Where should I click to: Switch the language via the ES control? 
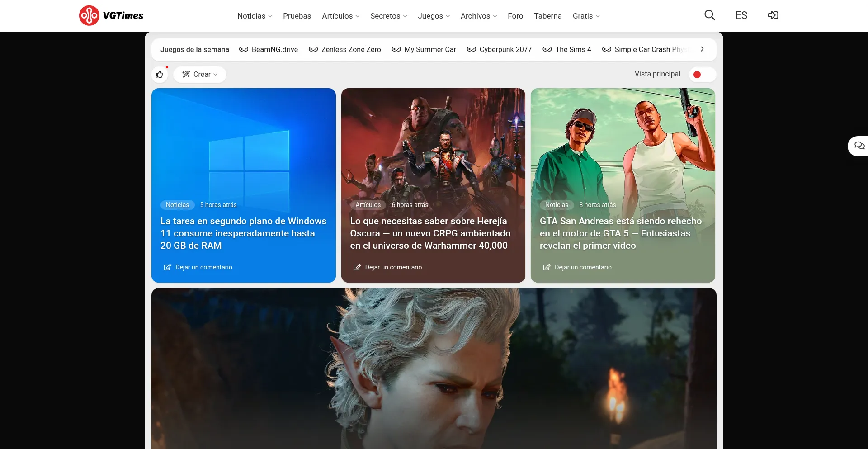pyautogui.click(x=741, y=15)
